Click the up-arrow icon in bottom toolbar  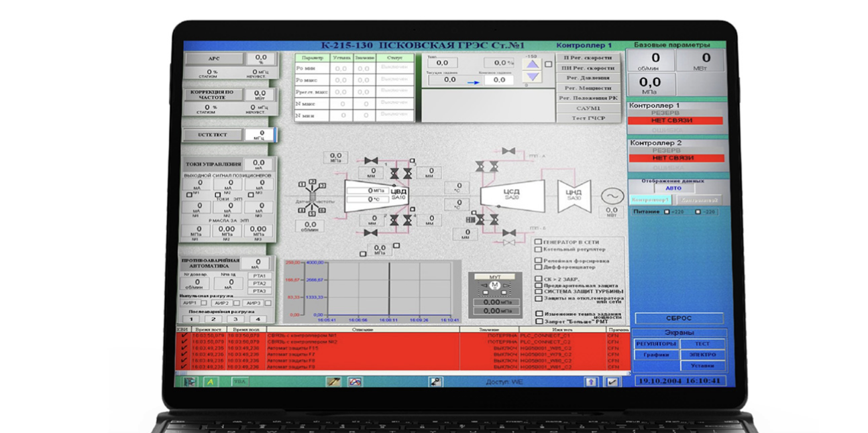click(x=590, y=381)
